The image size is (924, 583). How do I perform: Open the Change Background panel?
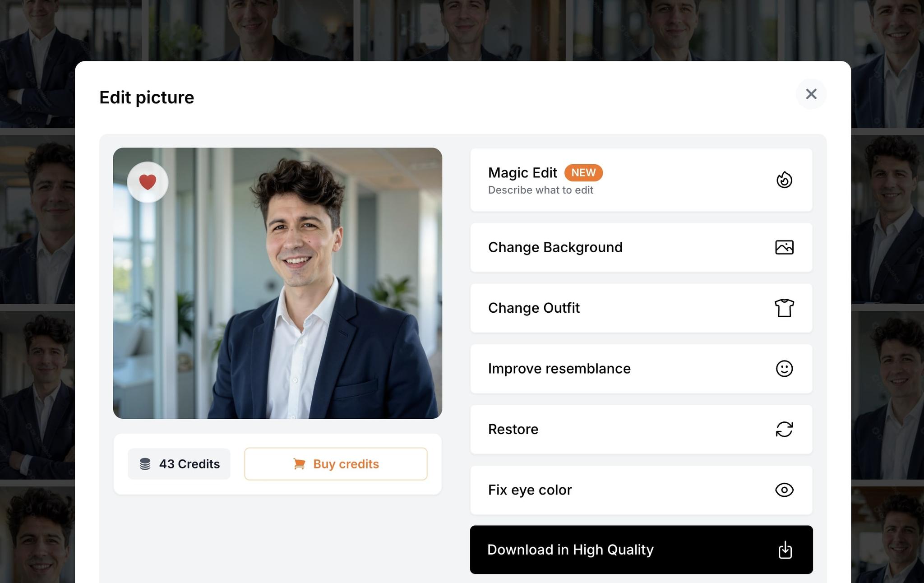pyautogui.click(x=641, y=247)
